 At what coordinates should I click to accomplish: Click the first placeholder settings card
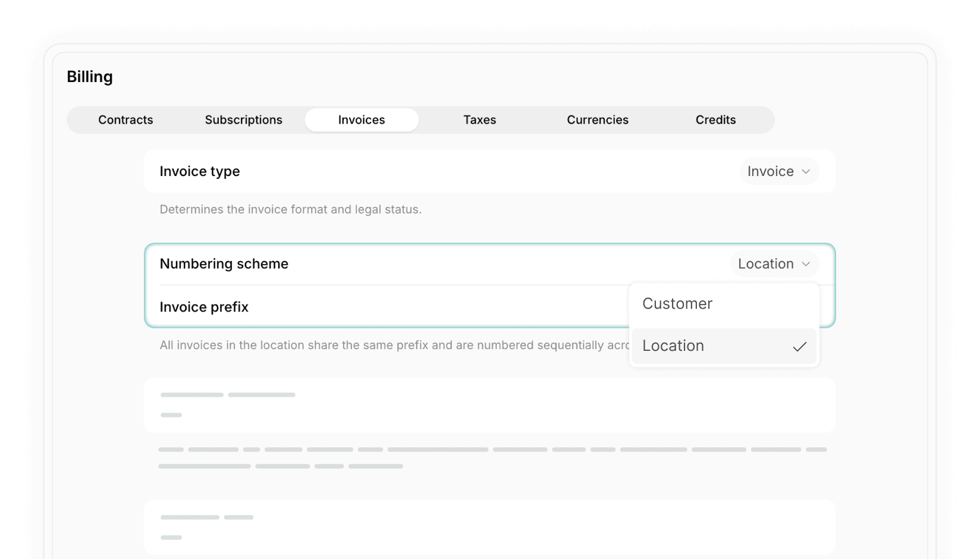pyautogui.click(x=489, y=405)
